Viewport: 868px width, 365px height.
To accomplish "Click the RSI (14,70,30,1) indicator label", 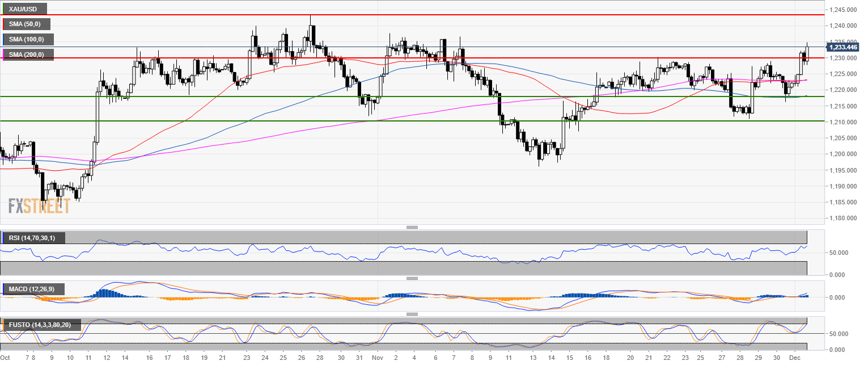I will (33, 238).
